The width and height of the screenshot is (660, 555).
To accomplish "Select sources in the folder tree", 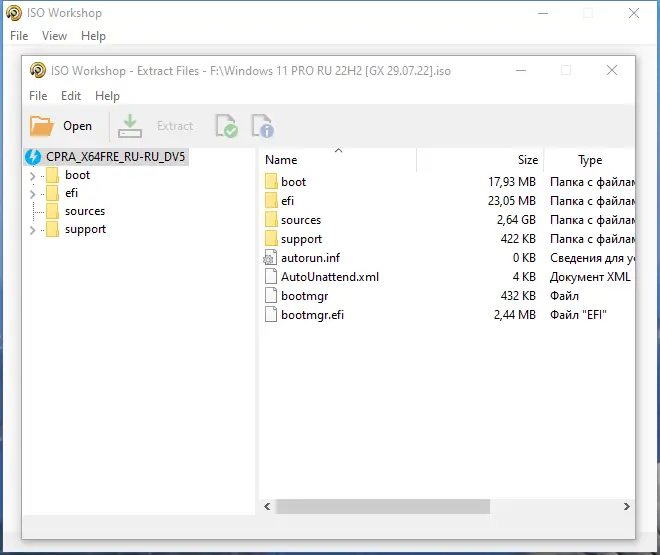I will (85, 211).
